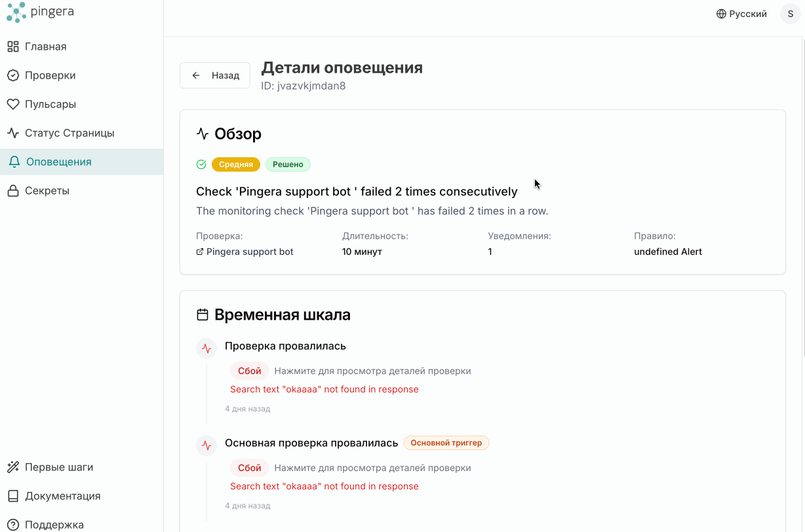Open the Pingera support bot link

[x=250, y=251]
